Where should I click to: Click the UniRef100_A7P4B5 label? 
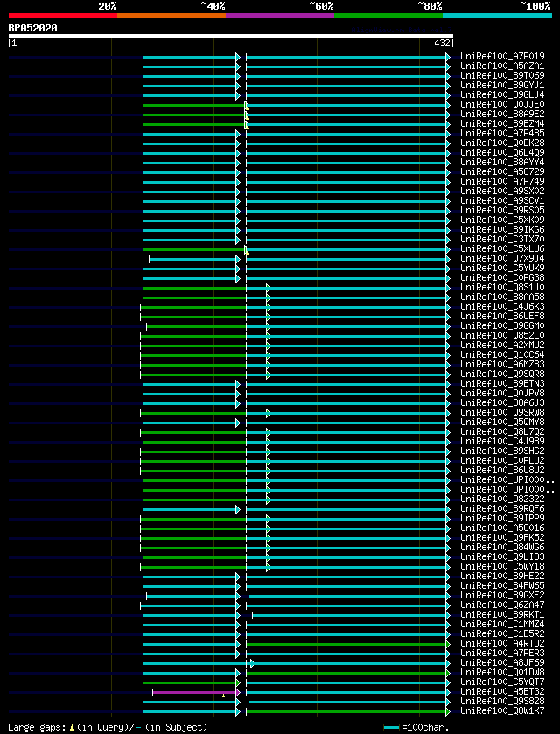(x=502, y=133)
